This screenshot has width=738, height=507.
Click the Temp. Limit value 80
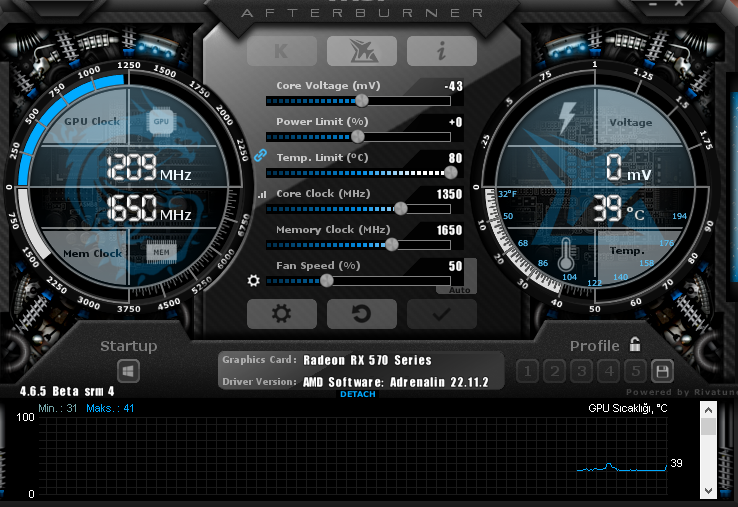point(455,158)
